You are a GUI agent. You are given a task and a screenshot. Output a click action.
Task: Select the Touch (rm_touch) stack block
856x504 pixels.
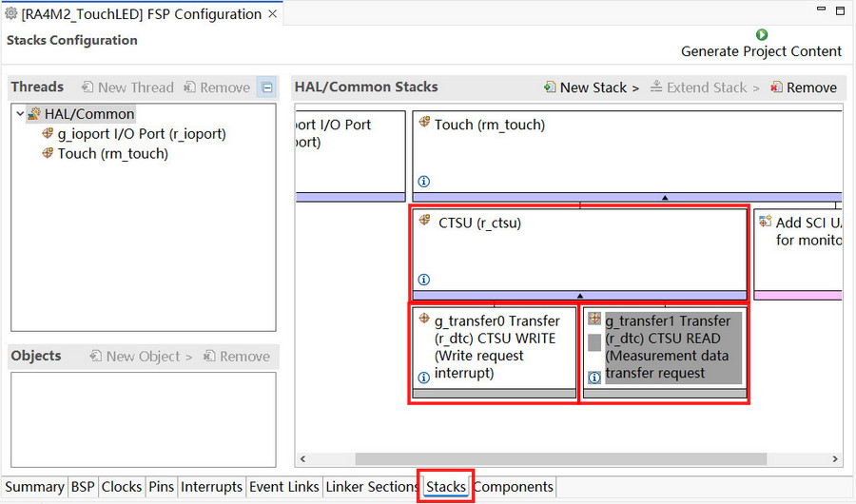628,156
